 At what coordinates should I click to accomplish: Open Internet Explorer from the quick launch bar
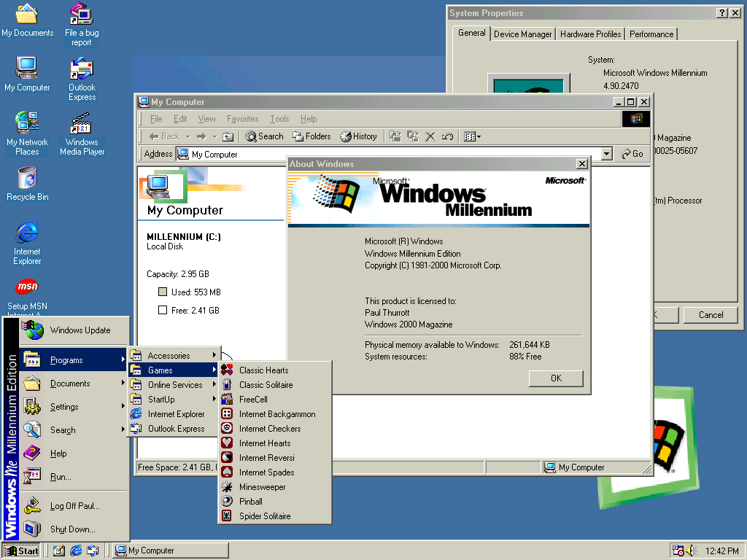(x=76, y=551)
